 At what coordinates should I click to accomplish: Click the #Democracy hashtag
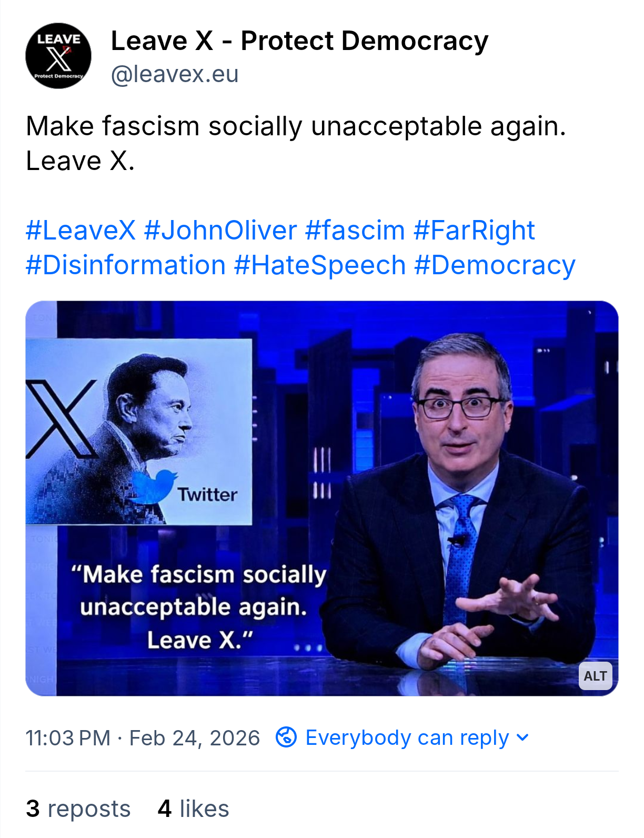495,265
